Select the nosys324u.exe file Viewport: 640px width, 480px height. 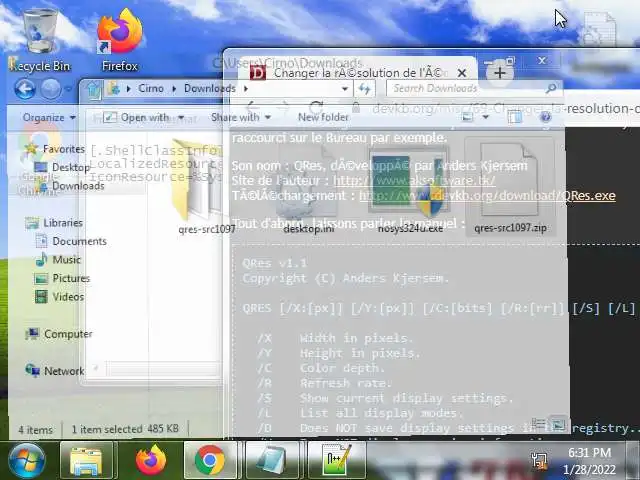pyautogui.click(x=410, y=189)
